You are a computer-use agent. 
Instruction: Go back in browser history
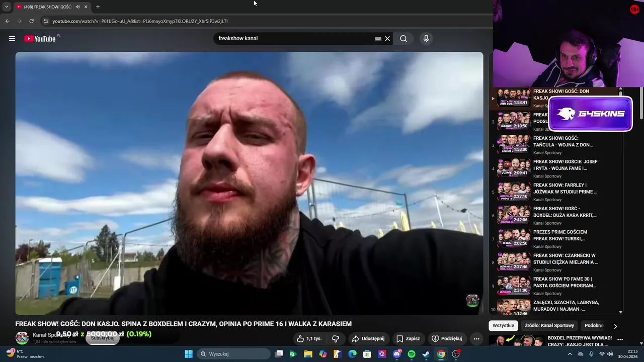point(7,21)
